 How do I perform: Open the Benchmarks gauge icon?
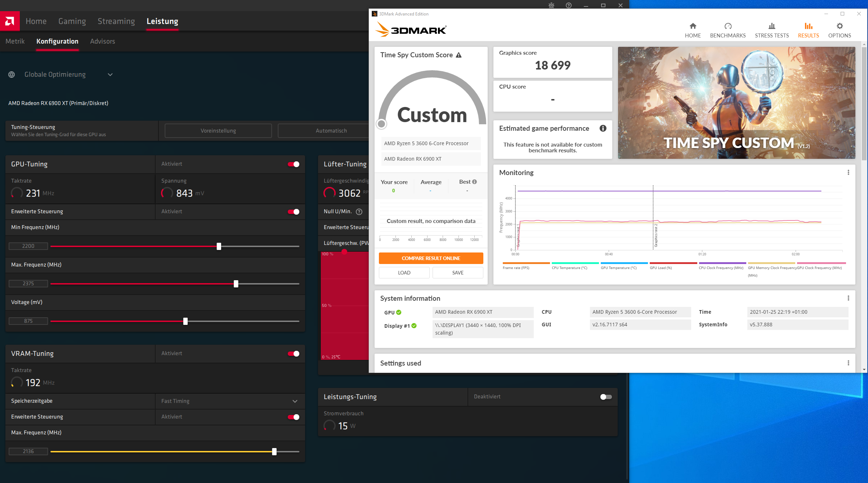[728, 26]
